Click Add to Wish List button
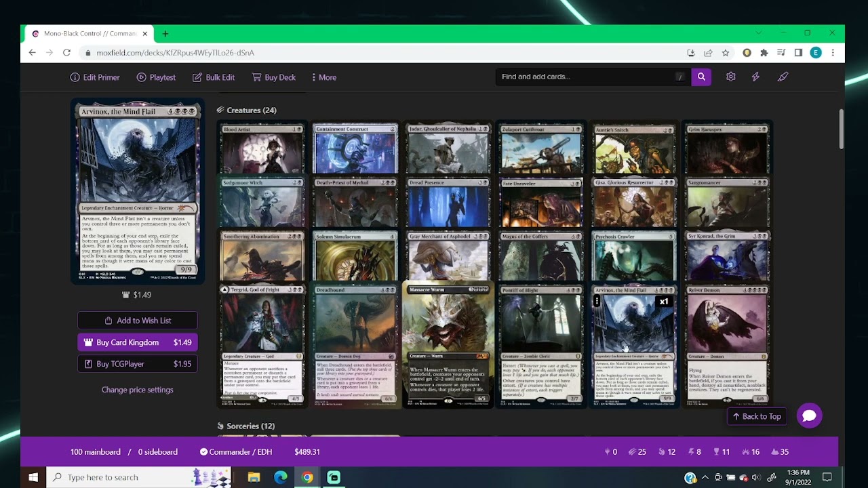Viewport: 868px width, 488px height. pyautogui.click(x=138, y=321)
